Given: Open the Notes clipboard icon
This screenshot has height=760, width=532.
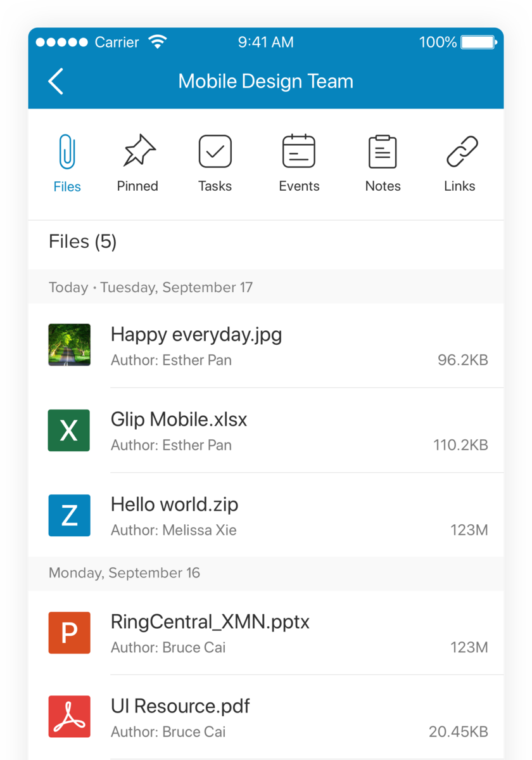Looking at the screenshot, I should point(383,151).
